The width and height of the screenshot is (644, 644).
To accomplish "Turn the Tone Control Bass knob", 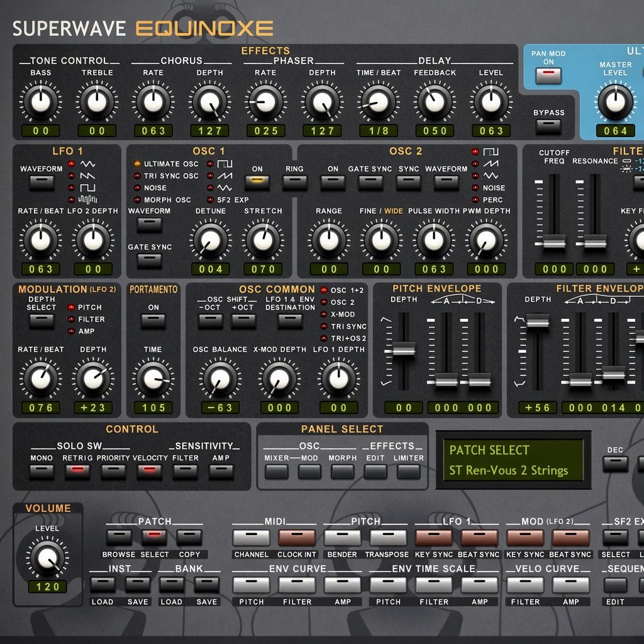I will point(41,102).
